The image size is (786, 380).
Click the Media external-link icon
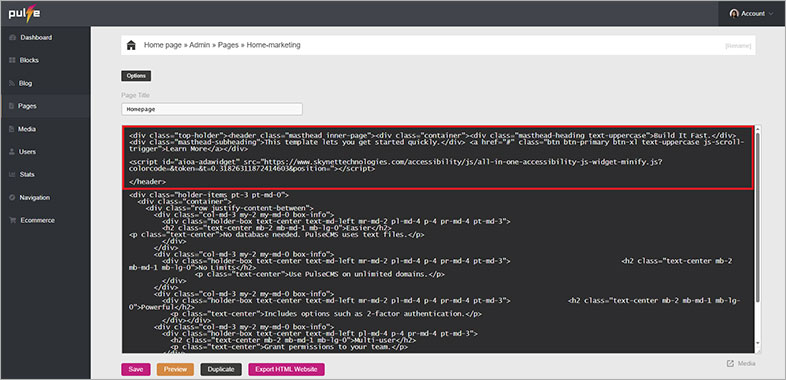[730, 363]
